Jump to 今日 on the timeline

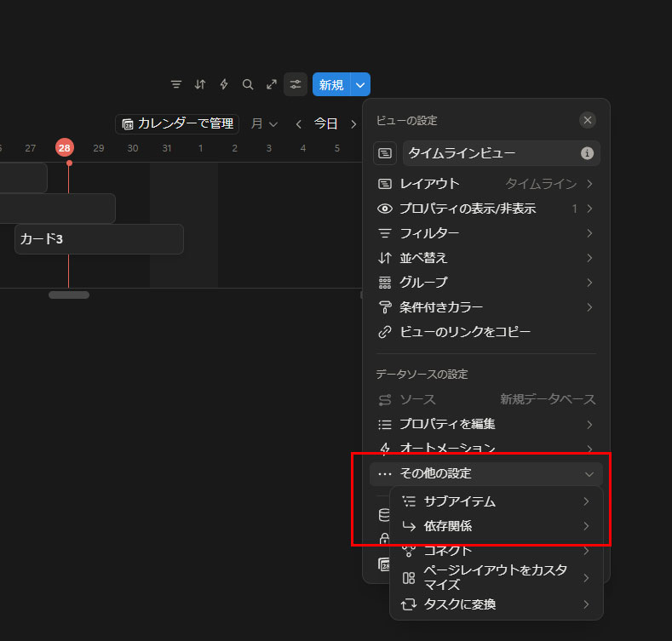click(325, 124)
